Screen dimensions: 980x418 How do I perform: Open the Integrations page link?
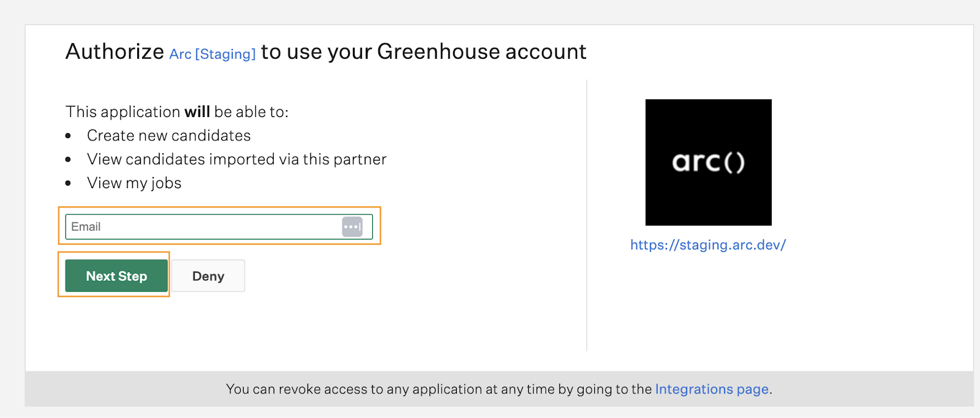(712, 389)
